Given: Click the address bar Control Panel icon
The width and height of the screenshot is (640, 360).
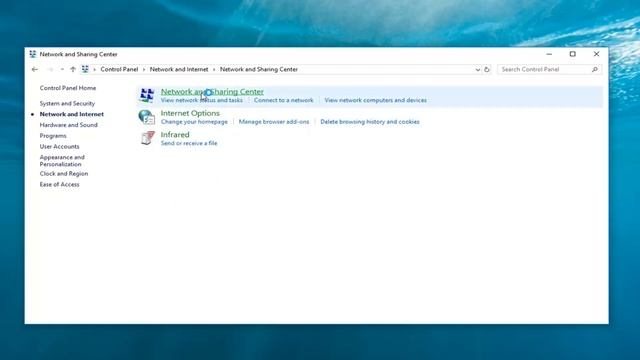Looking at the screenshot, I should [85, 69].
